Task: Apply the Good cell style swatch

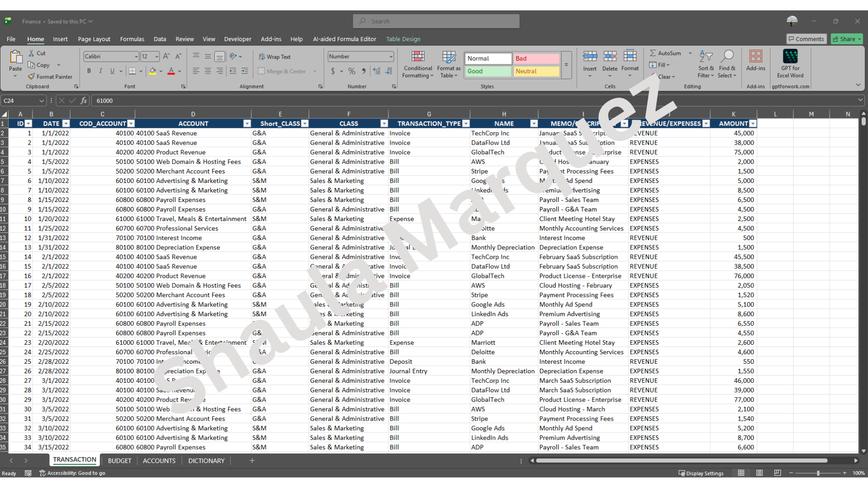Action: pyautogui.click(x=488, y=71)
